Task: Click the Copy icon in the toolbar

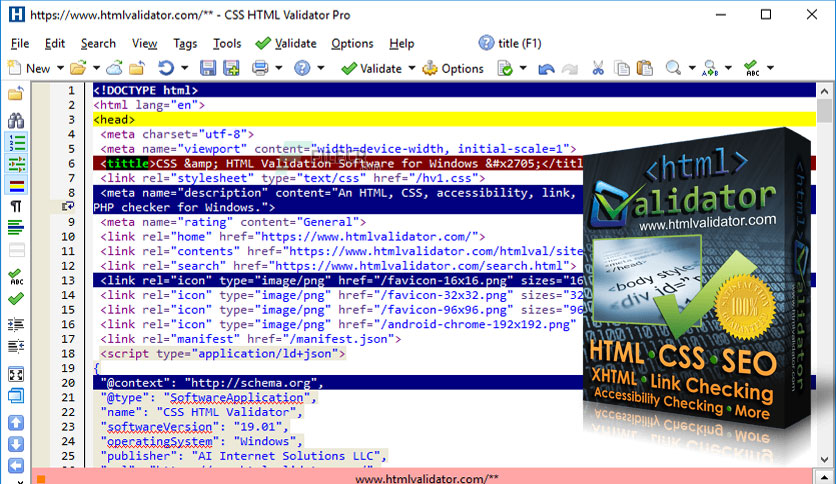Action: point(622,68)
